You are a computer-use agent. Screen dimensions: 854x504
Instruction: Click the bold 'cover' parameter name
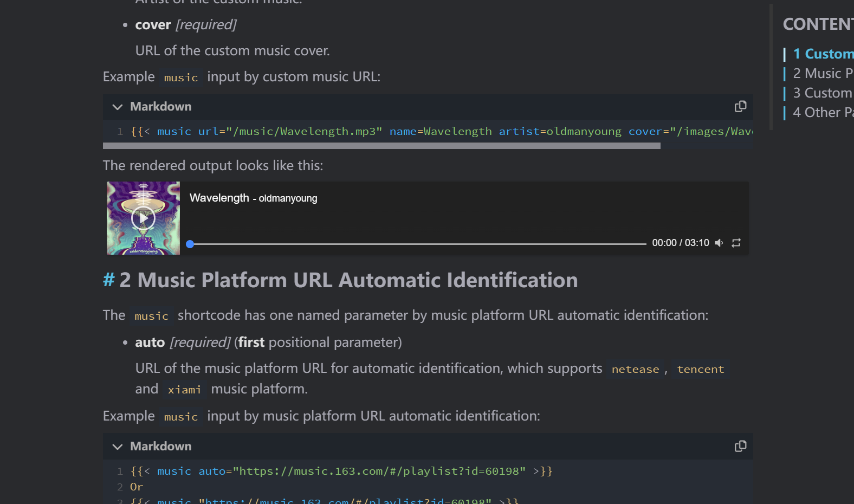[153, 25]
